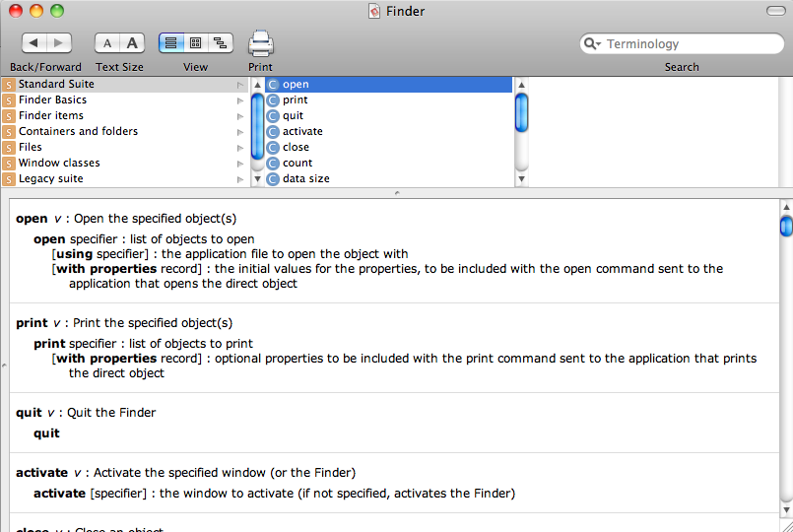Click the quit v definition heading

[86, 413]
